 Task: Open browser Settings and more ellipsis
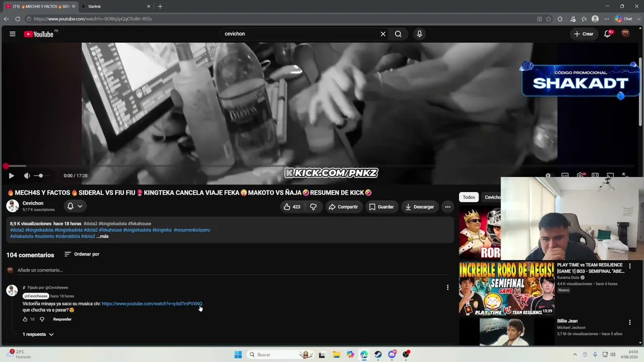point(606,19)
